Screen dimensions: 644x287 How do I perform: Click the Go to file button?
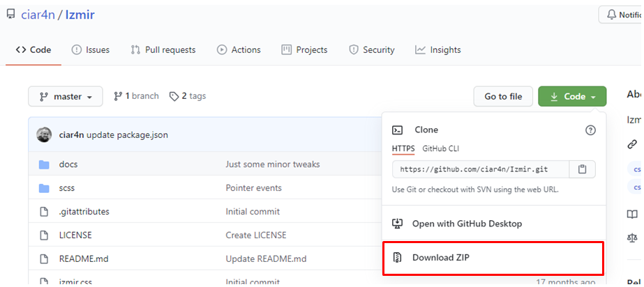[x=503, y=97]
